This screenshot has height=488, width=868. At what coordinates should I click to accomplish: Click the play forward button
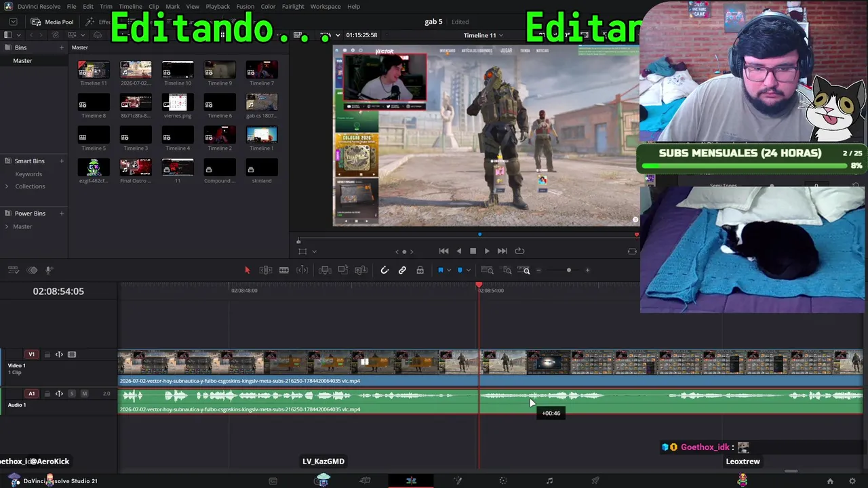pyautogui.click(x=487, y=251)
